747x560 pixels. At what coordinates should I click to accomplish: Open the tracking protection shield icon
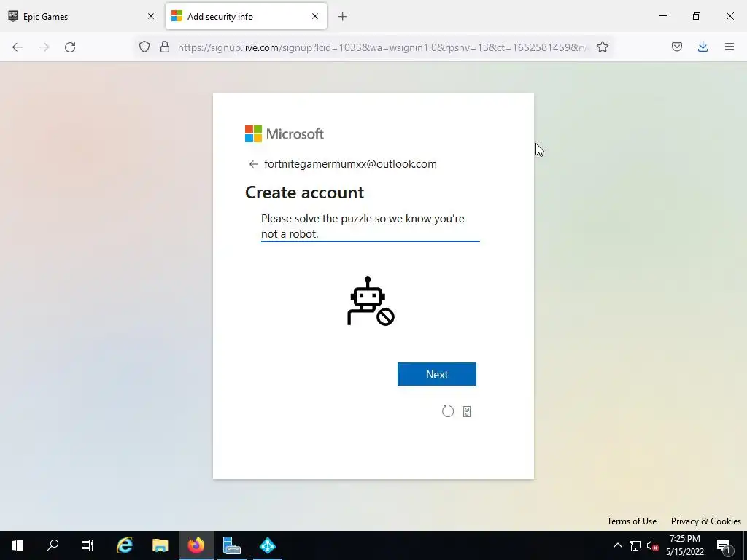pos(144,47)
